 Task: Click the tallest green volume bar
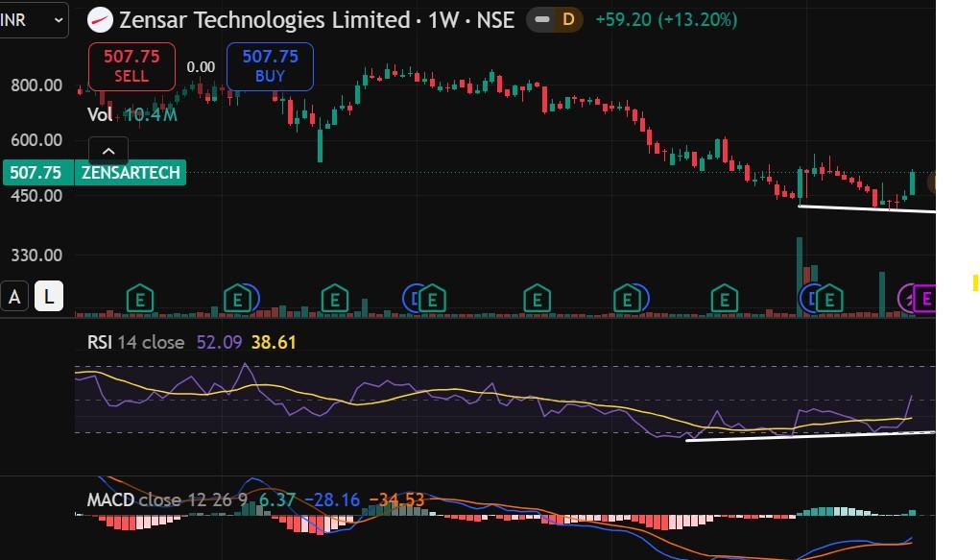[x=800, y=277]
